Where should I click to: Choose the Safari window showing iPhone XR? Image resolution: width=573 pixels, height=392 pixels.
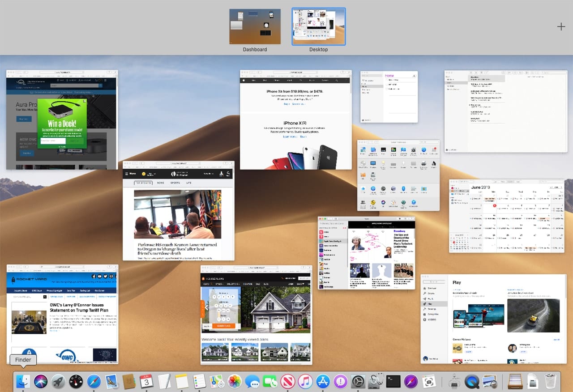(295, 119)
